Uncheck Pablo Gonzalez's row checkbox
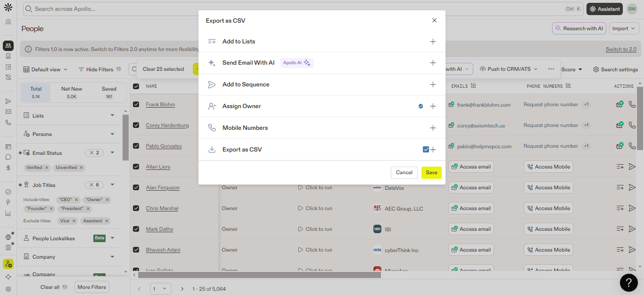This screenshot has width=644, height=295. (x=136, y=146)
